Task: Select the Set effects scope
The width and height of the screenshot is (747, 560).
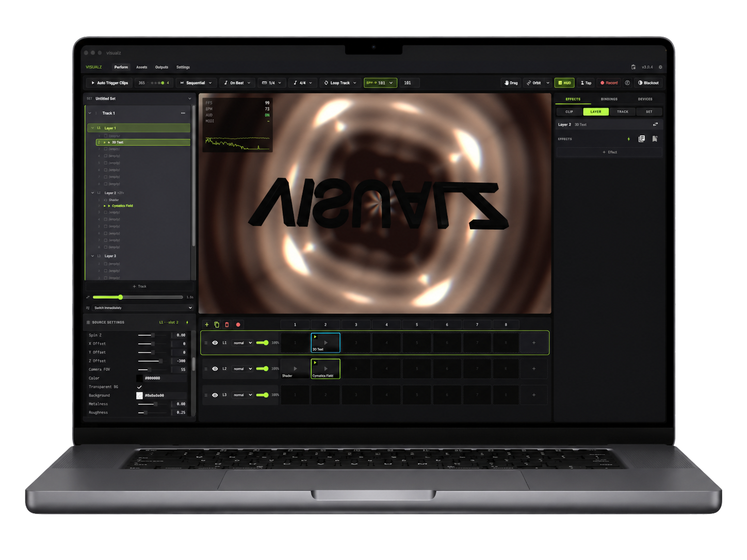Action: (649, 111)
